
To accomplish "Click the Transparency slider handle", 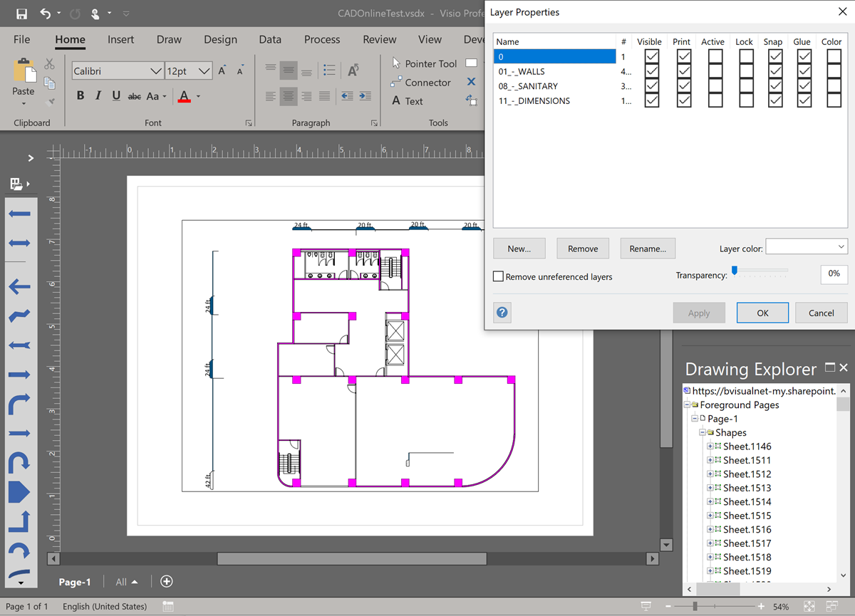I will point(734,270).
